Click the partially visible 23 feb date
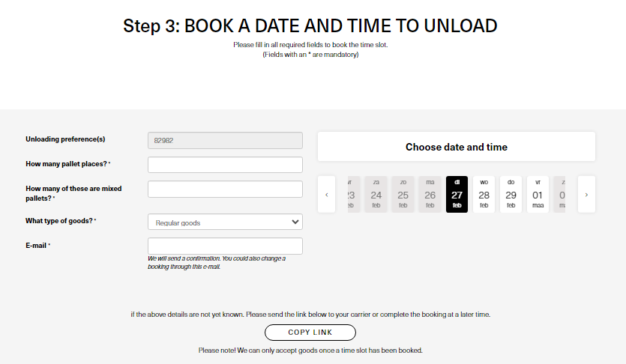Viewport: 626px width, 364px height. [351, 195]
